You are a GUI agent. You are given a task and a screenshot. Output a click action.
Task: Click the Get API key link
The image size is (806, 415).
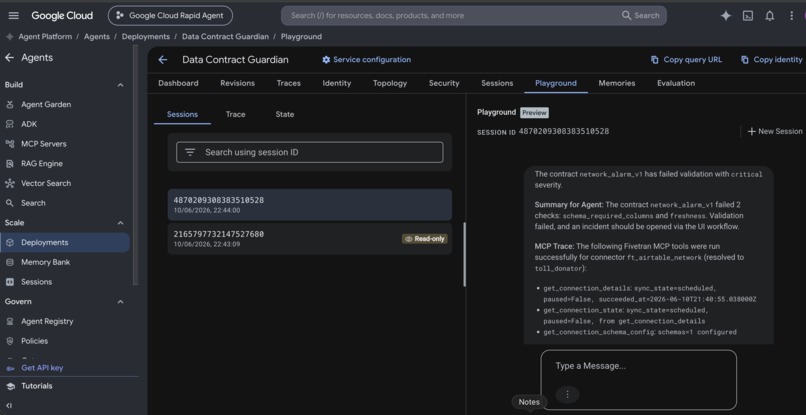pyautogui.click(x=42, y=368)
